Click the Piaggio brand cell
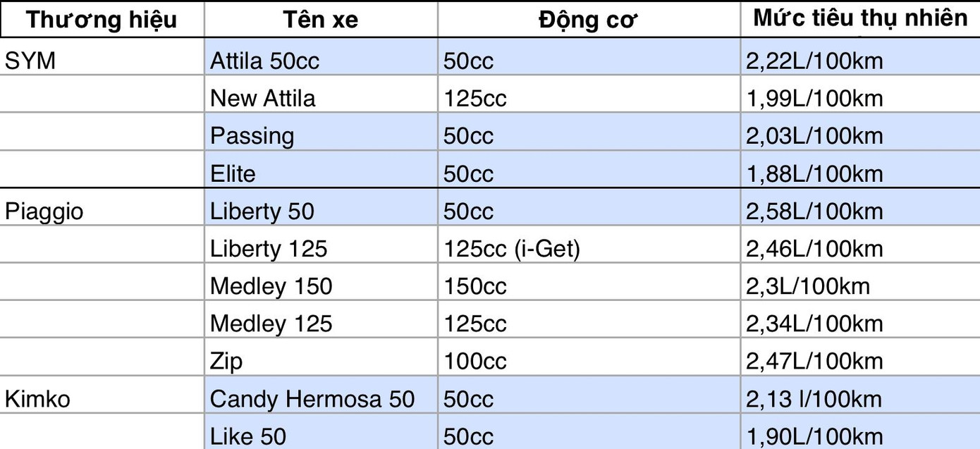980x449 pixels. point(44,211)
